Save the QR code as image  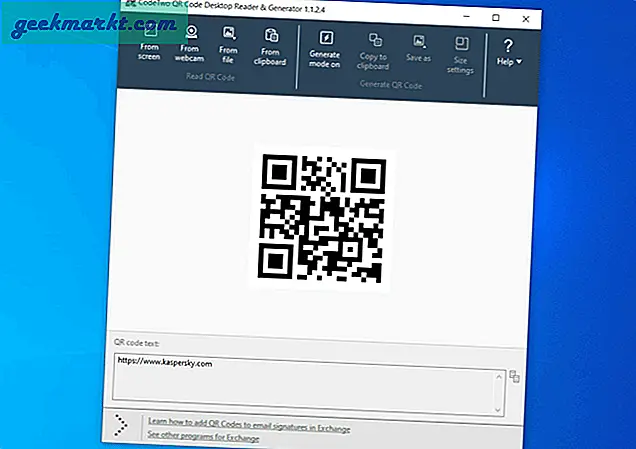click(419, 51)
